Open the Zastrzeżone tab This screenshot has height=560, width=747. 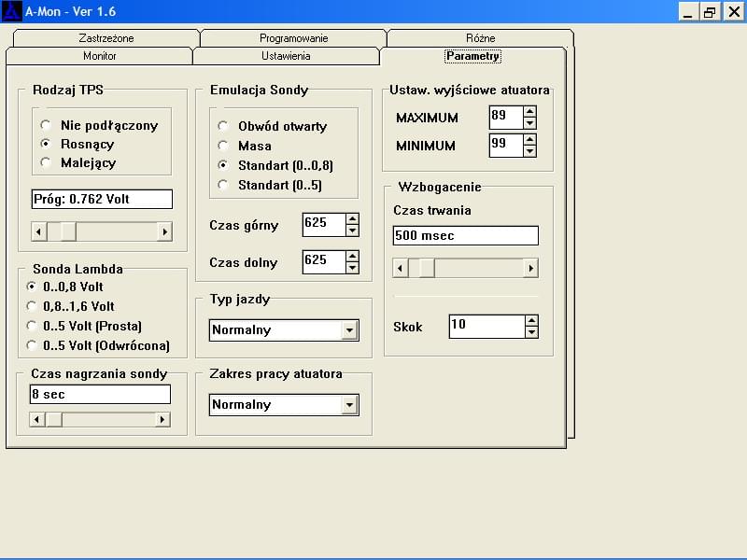point(106,38)
